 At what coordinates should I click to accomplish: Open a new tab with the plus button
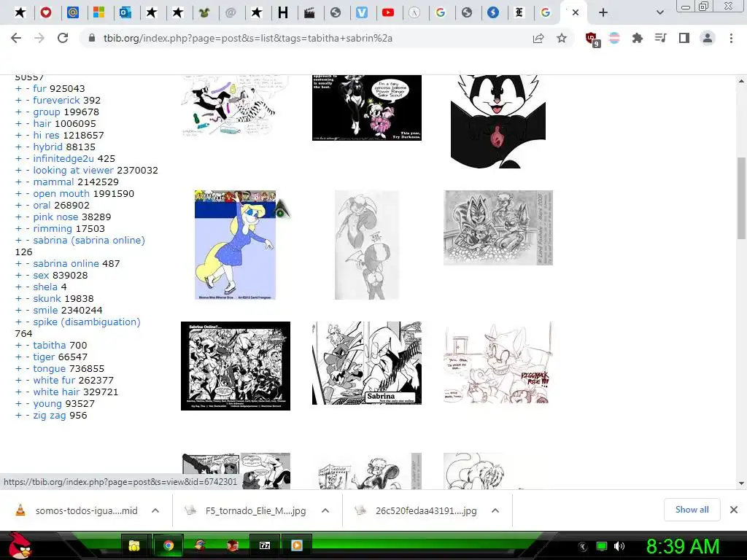coord(603,13)
